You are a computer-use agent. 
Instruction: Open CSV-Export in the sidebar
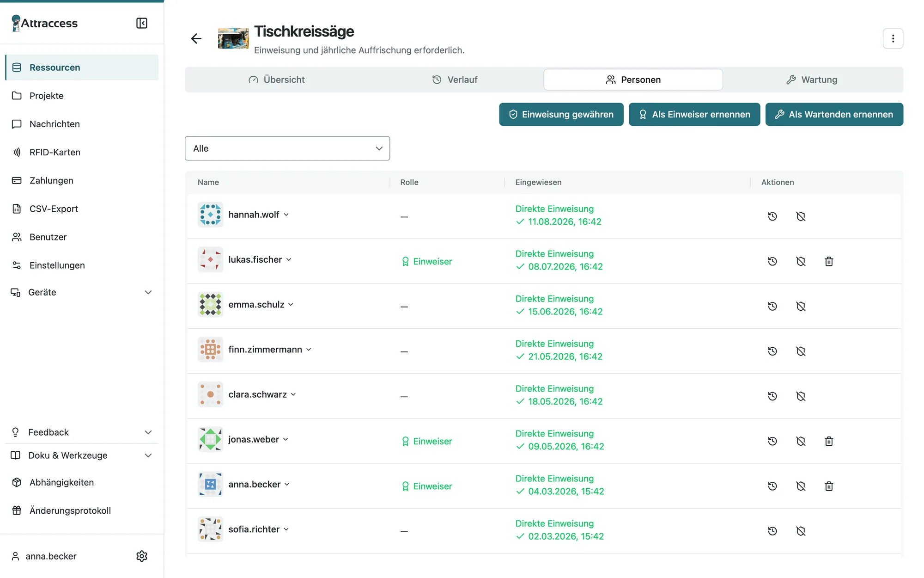[x=81, y=209]
